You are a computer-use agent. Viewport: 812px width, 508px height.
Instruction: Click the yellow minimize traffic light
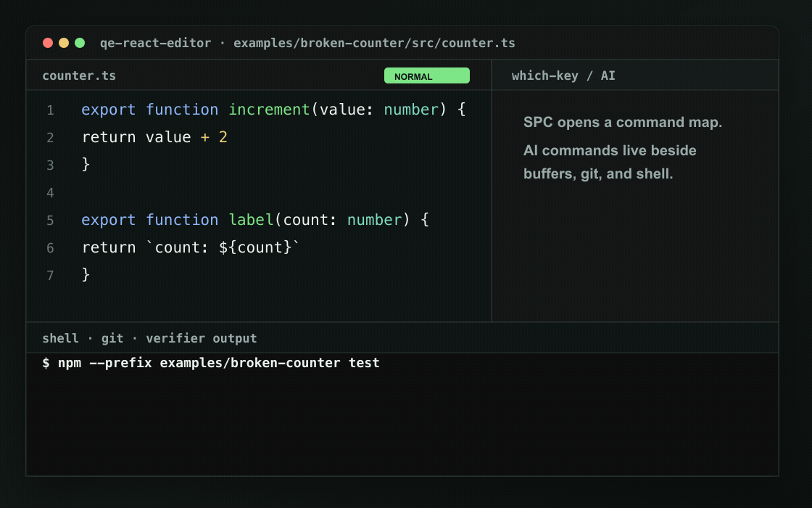pos(64,43)
